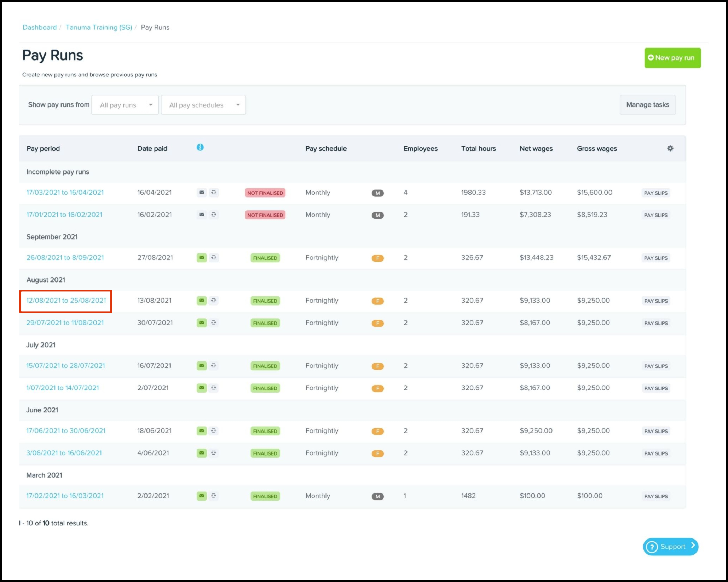Screen dimensions: 728x582
Task: Click the grey M badge on 17/02/2021 row
Action: pos(377,496)
